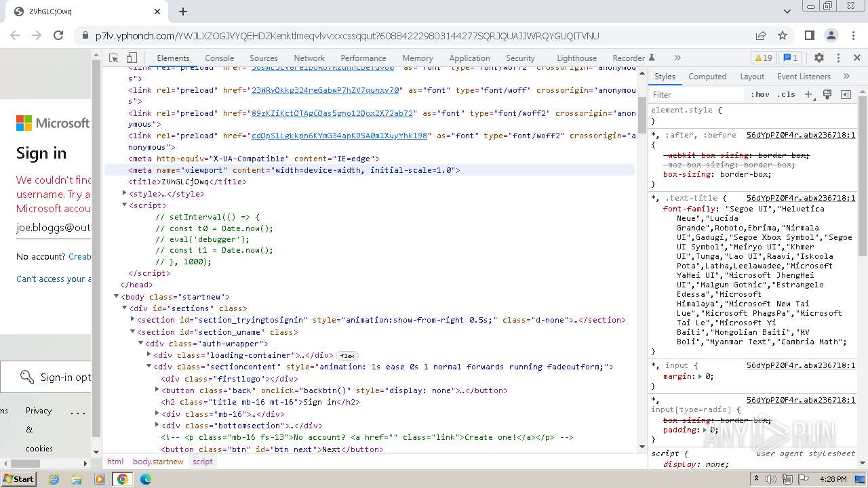This screenshot has height=488, width=868.
Task: Click the Filter styles input field
Action: point(697,95)
